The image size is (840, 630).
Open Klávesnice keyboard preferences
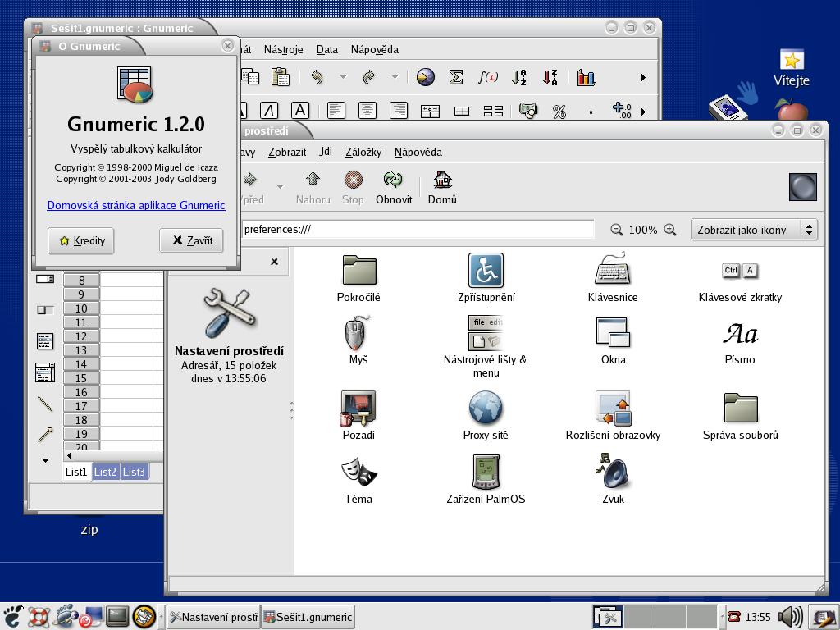coord(613,278)
